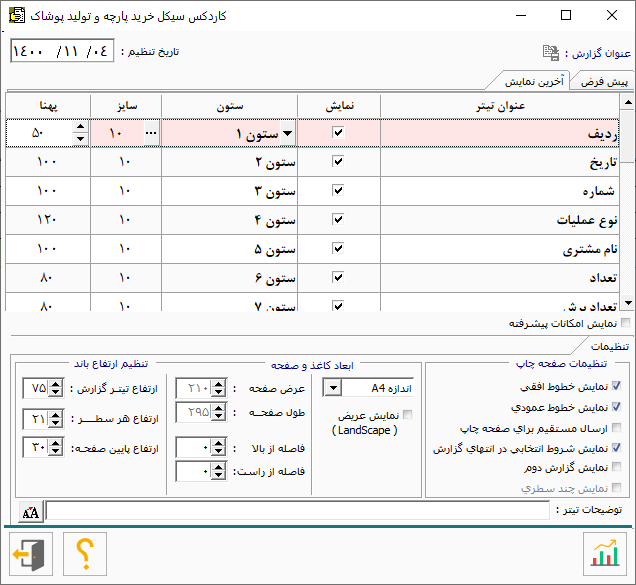Increase فاصله از بالا spinner value

pos(219,443)
